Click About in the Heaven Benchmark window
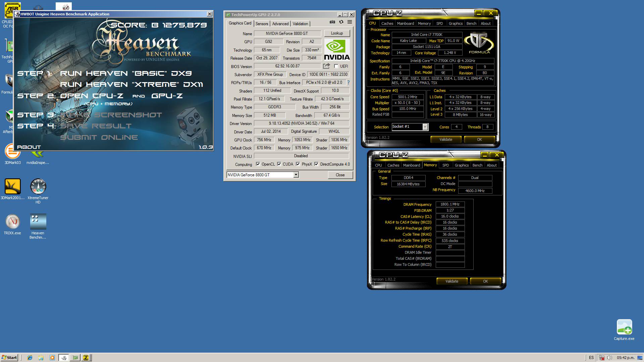This screenshot has height=362, width=644. point(29,147)
